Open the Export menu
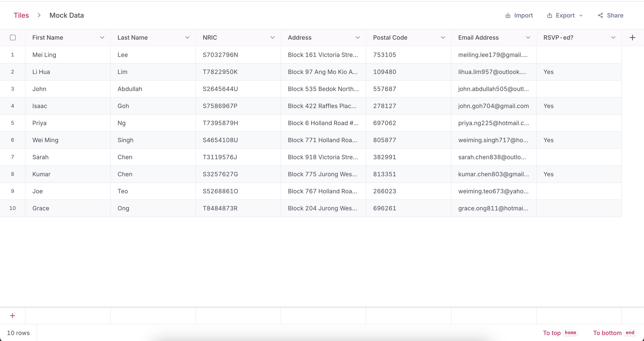 coord(565,16)
